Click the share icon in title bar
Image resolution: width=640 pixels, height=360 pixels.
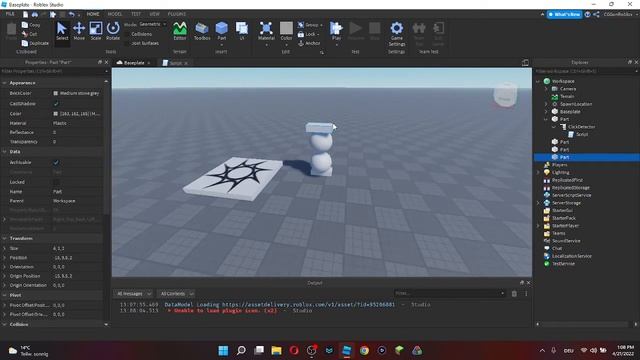point(596,14)
